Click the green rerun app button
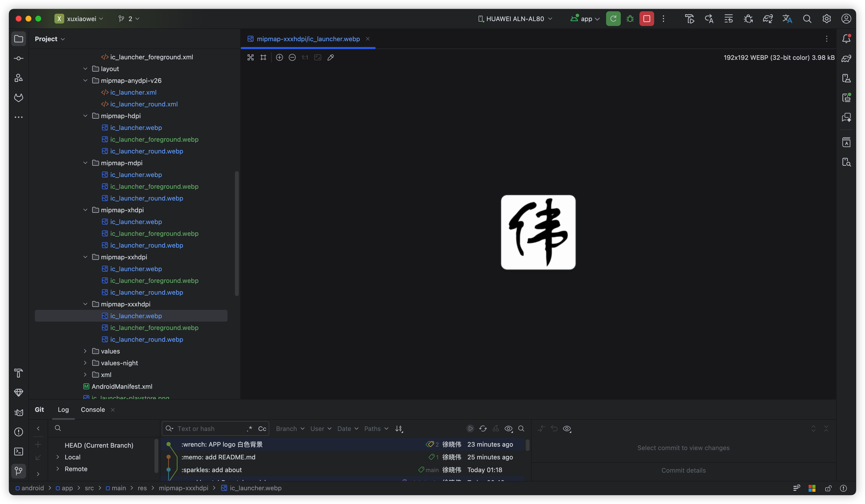Viewport: 865px width, 504px height. pos(613,19)
